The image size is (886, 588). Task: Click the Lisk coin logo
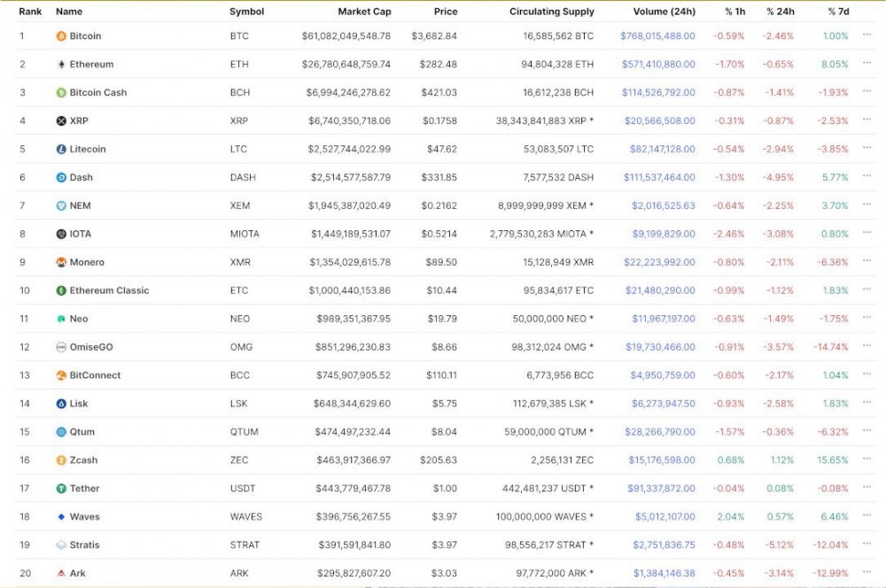(x=61, y=403)
